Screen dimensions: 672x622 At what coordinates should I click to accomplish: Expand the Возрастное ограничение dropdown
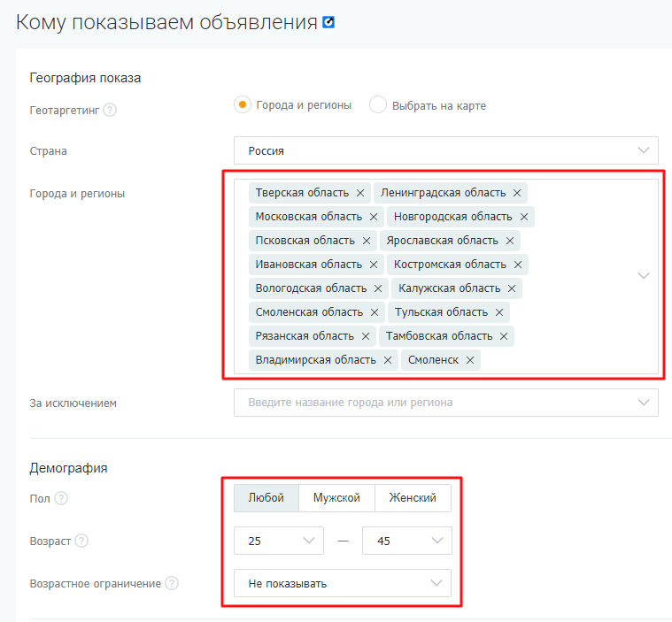coord(343,583)
